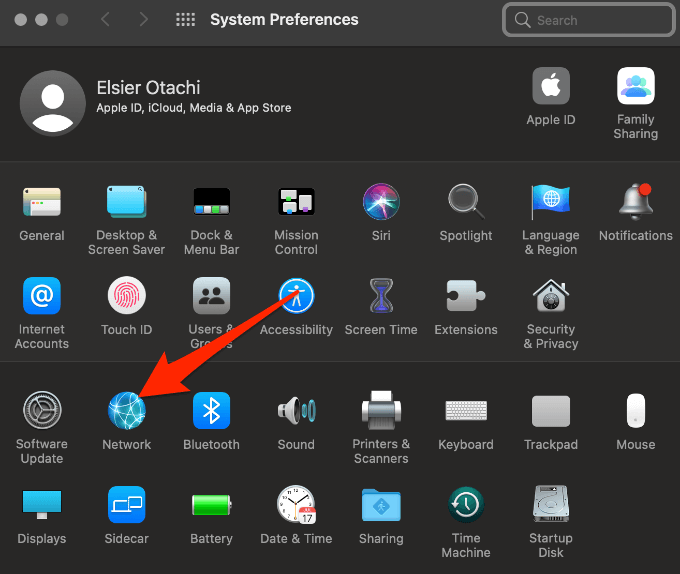Open the Apple ID pane

pyautogui.click(x=551, y=86)
